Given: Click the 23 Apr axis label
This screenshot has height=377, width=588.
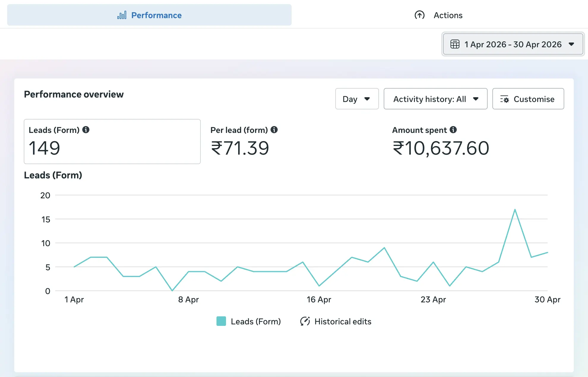Looking at the screenshot, I should 433,299.
